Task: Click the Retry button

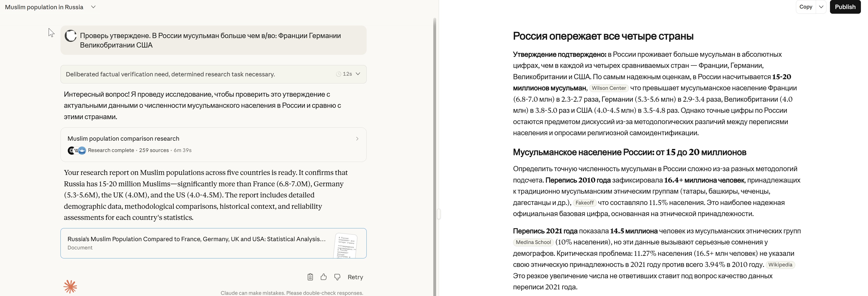Action: pyautogui.click(x=355, y=277)
